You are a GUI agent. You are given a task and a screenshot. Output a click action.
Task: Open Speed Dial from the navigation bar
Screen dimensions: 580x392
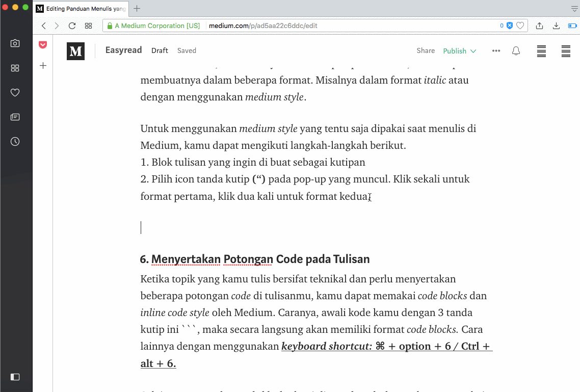(88, 25)
